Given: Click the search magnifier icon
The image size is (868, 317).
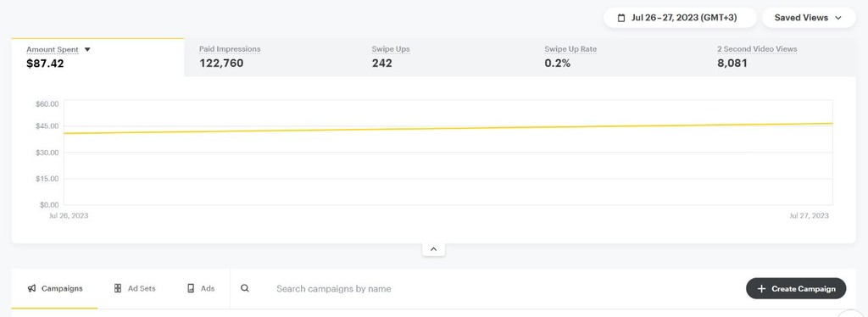Looking at the screenshot, I should tap(245, 288).
